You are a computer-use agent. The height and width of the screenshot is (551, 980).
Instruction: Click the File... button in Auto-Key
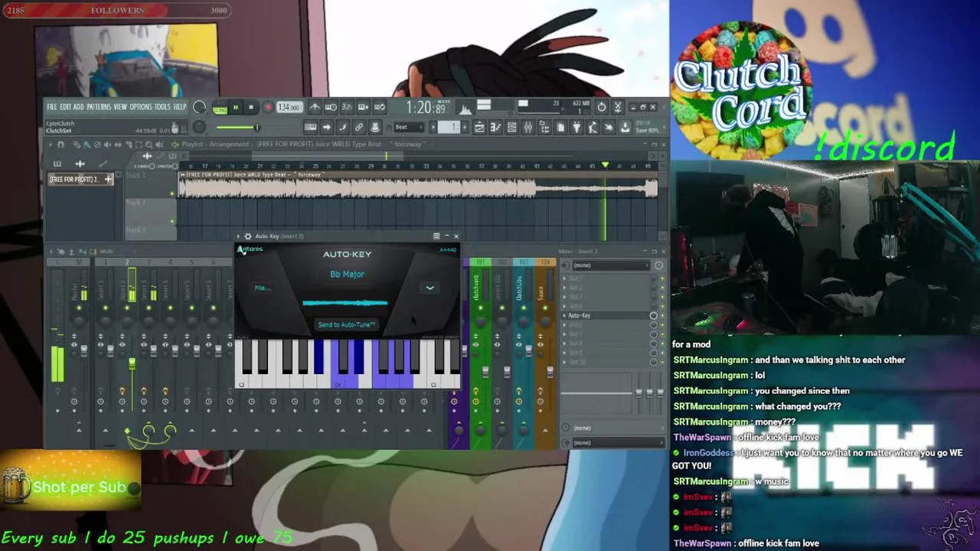[x=263, y=288]
